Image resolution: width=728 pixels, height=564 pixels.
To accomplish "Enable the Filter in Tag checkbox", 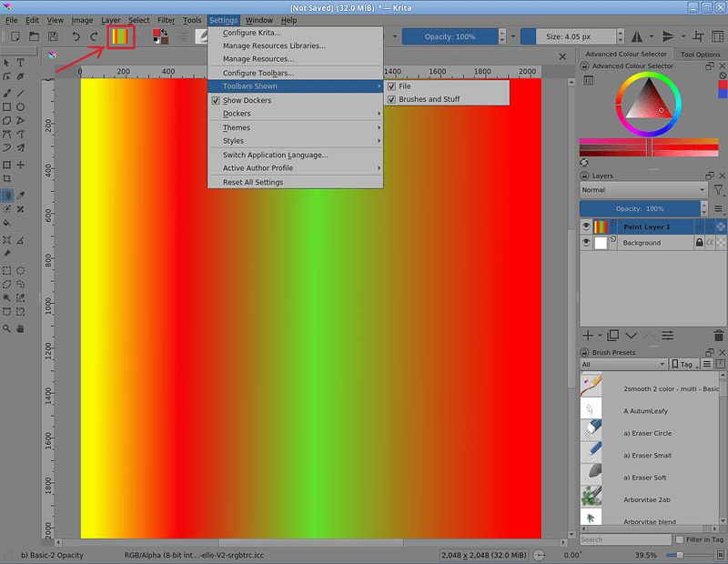I will click(680, 539).
